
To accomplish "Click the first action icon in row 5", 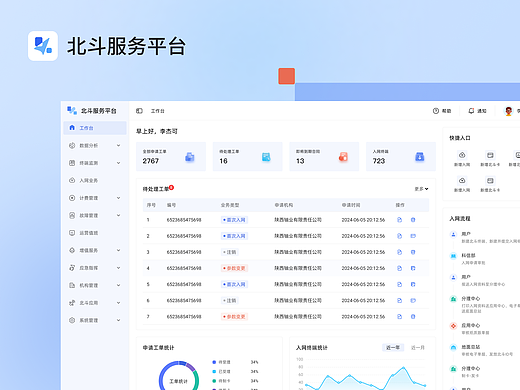I will pyautogui.click(x=399, y=284).
